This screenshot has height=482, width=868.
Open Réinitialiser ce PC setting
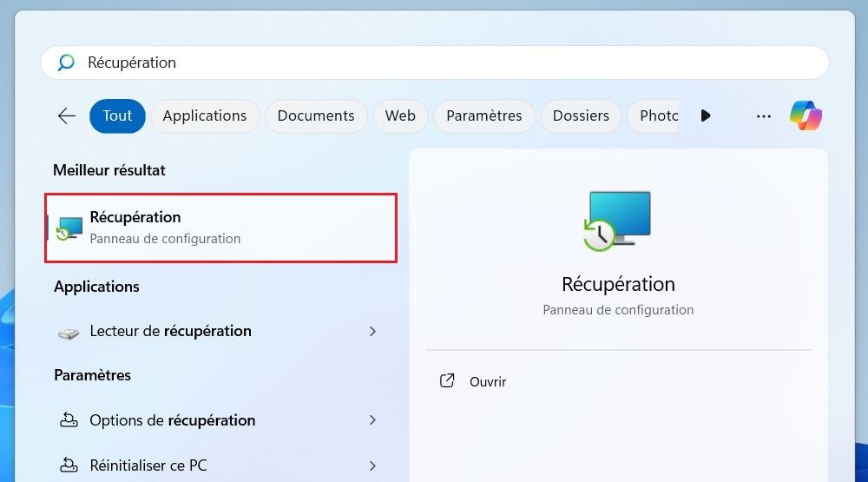click(x=220, y=465)
